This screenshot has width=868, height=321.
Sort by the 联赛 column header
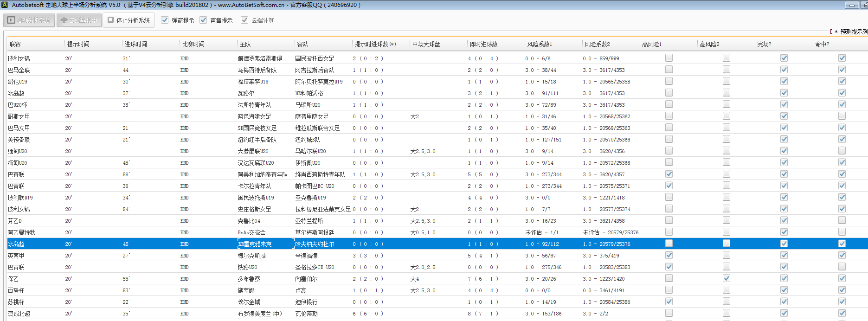[x=15, y=44]
